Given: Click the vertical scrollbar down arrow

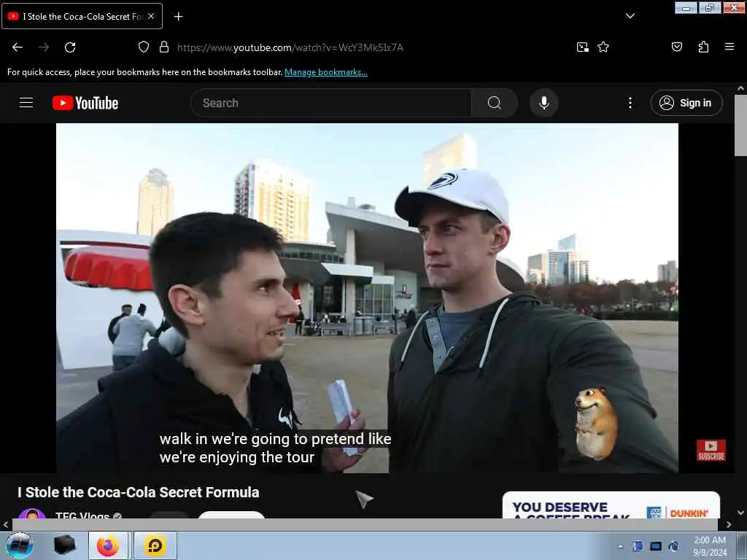Looking at the screenshot, I should pos(740,513).
